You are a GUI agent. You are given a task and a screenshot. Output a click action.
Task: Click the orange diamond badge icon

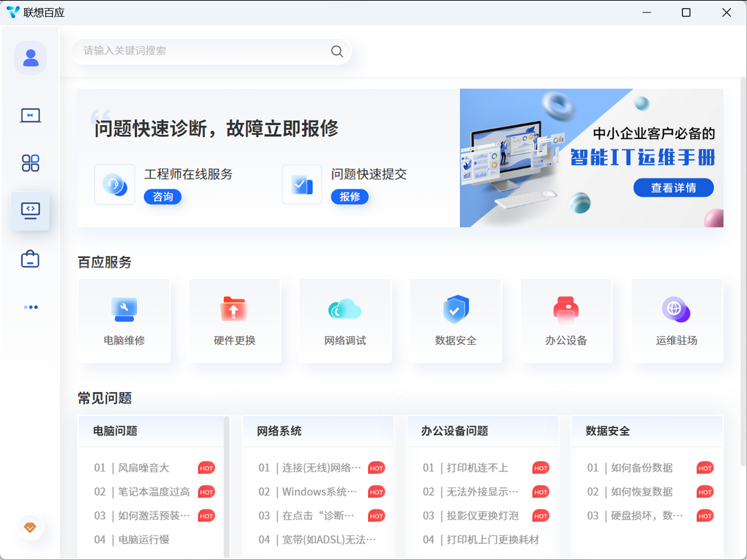(x=30, y=528)
